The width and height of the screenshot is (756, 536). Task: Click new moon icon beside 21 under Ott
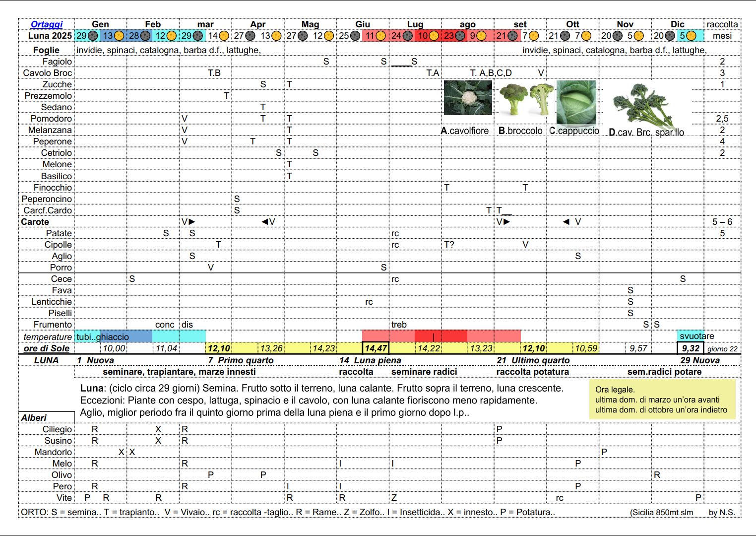pos(565,36)
